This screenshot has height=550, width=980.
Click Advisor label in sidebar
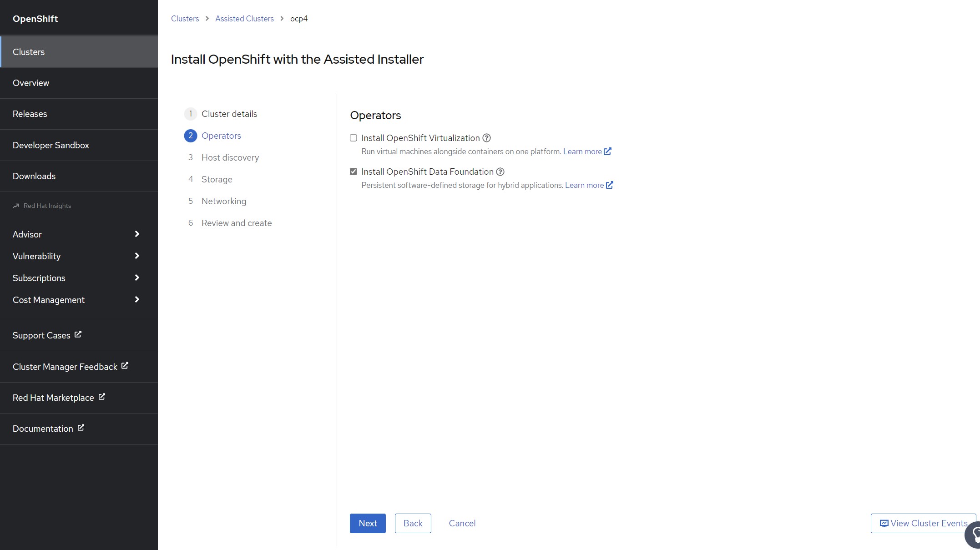coord(27,234)
